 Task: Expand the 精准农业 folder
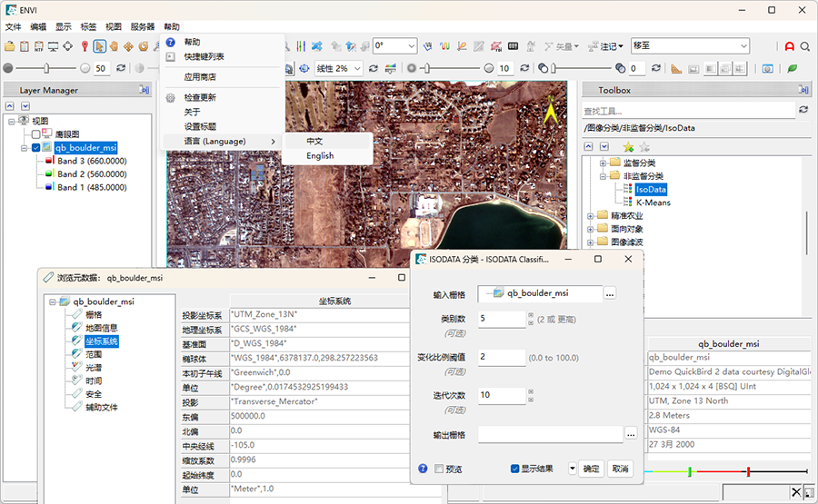pos(590,216)
